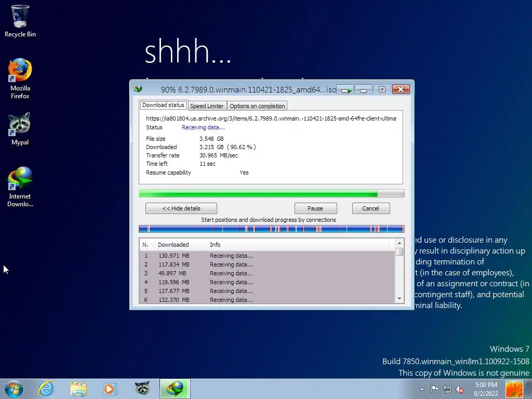532x399 pixels.
Task: Select connection row 1 with 130.971 MB
Action: (x=267, y=256)
